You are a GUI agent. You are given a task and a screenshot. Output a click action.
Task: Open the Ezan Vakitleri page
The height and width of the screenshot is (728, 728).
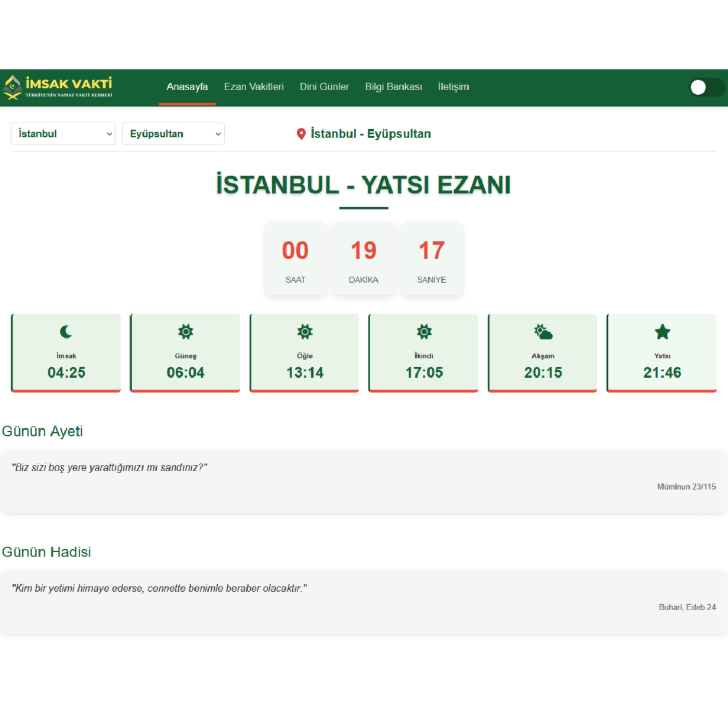tap(254, 87)
